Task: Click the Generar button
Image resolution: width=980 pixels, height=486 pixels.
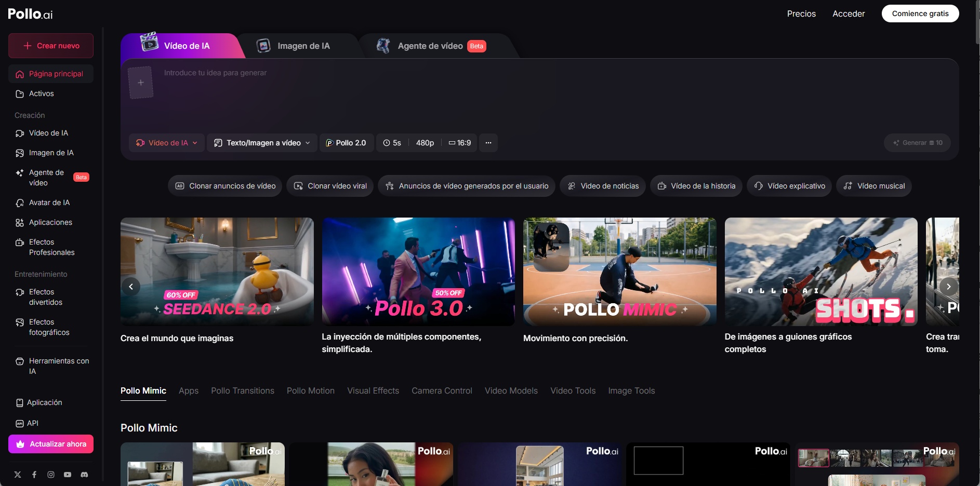Action: click(x=917, y=143)
